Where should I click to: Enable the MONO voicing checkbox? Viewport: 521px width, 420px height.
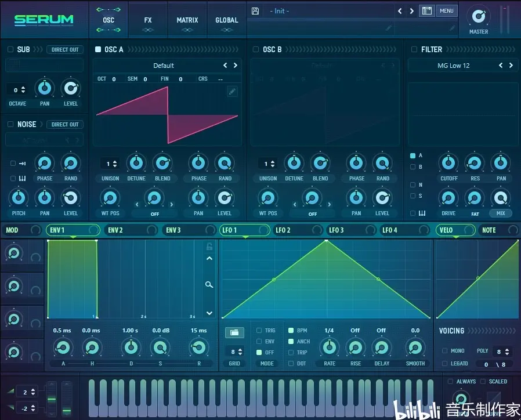point(444,351)
